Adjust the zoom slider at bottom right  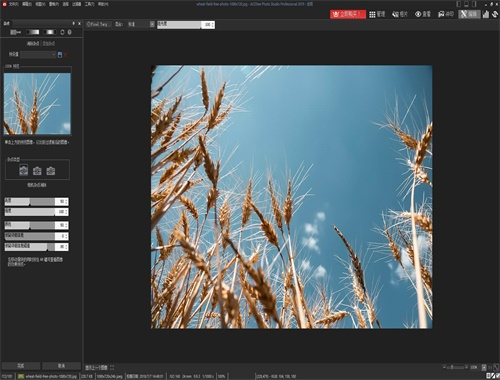(x=455, y=367)
